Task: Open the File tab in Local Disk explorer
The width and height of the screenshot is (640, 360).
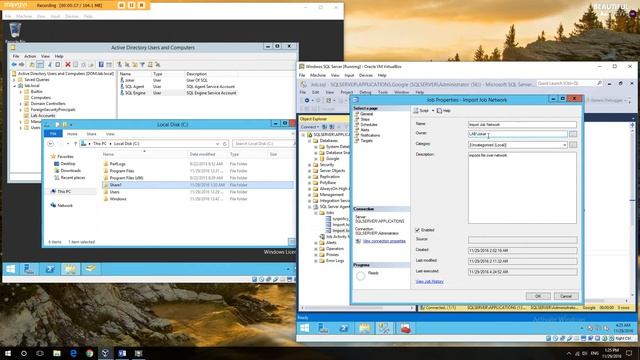Action: click(x=53, y=133)
